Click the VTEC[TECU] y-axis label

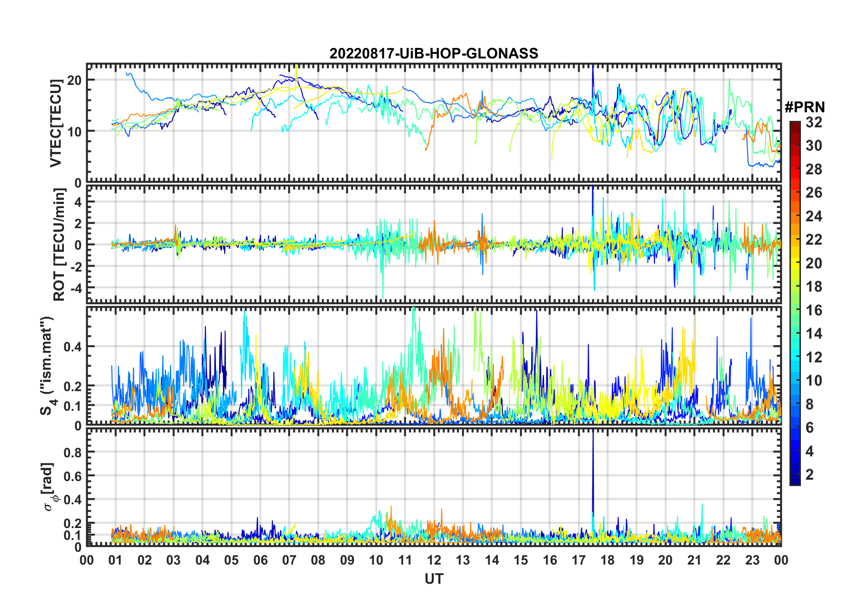[56, 123]
